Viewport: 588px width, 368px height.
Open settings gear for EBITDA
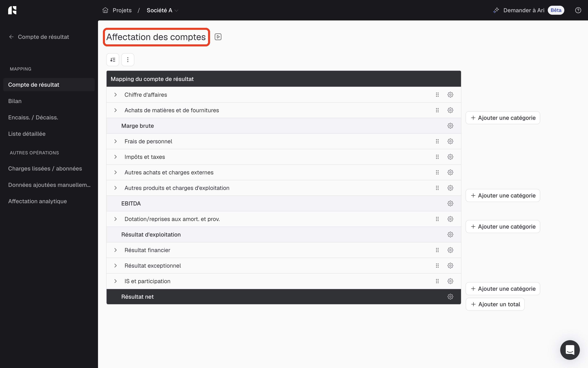[x=450, y=203]
